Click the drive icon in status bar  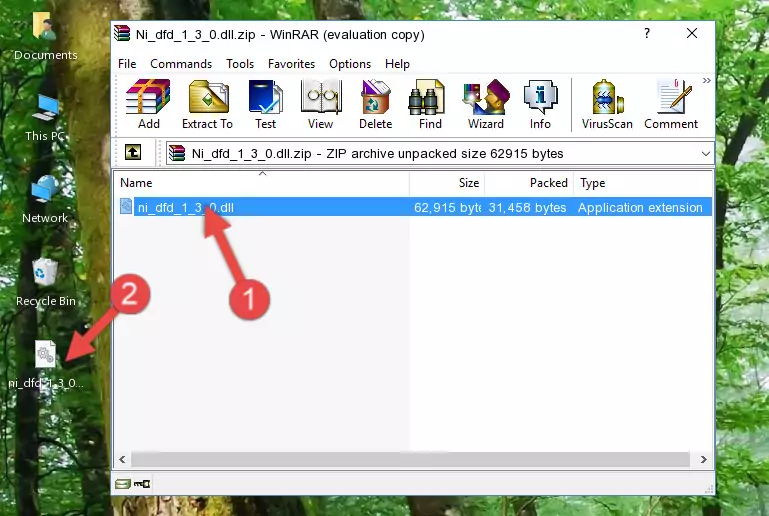(123, 484)
